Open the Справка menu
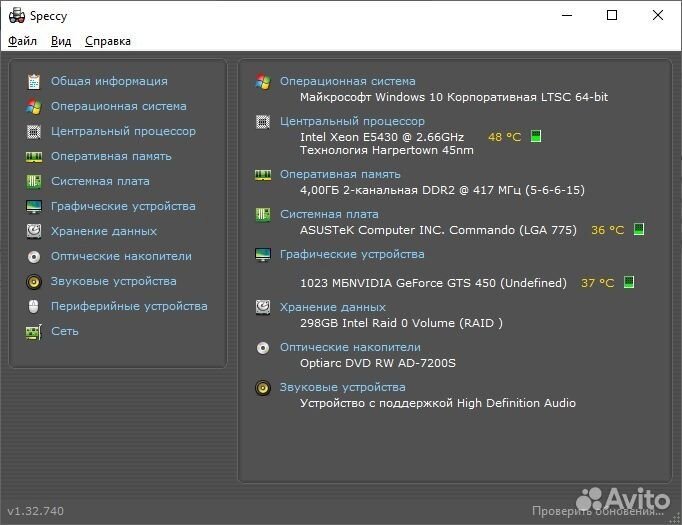 pyautogui.click(x=108, y=41)
